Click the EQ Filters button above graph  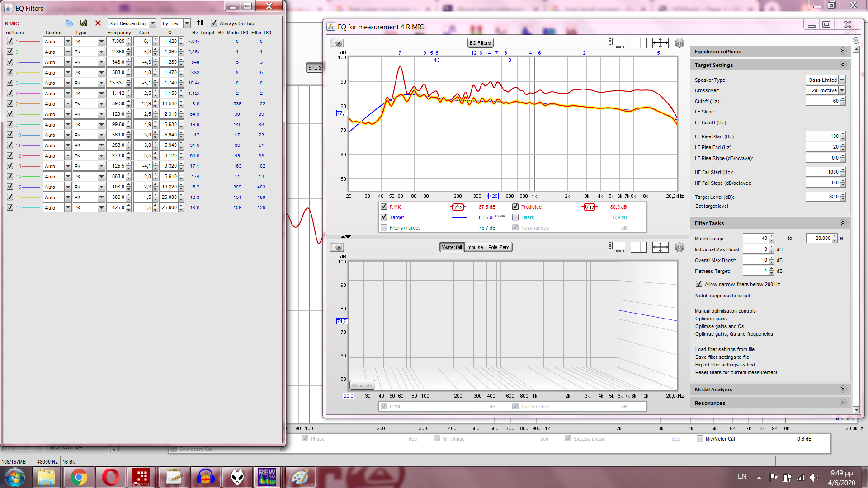(480, 43)
